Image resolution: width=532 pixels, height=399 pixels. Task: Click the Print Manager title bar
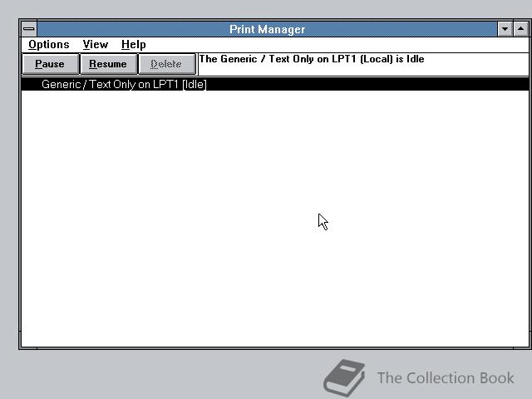(267, 29)
